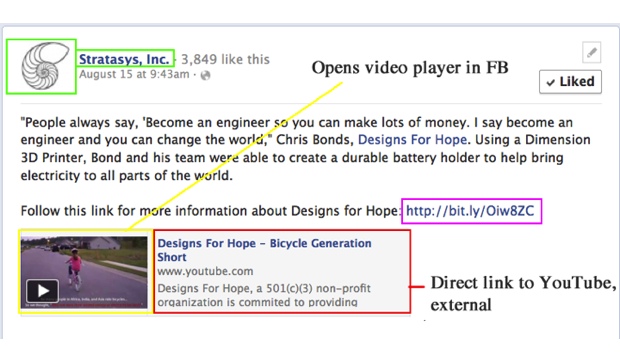Open the bit.ly/Oiw8ZC shortened link
The width and height of the screenshot is (620, 362).
click(x=470, y=211)
